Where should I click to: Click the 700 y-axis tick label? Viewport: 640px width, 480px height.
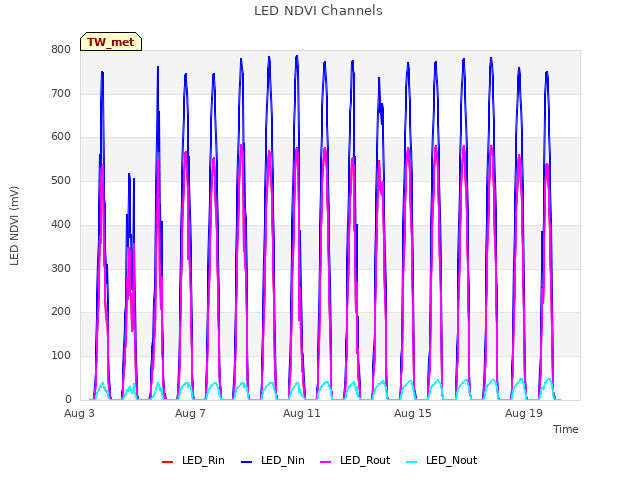click(x=61, y=93)
